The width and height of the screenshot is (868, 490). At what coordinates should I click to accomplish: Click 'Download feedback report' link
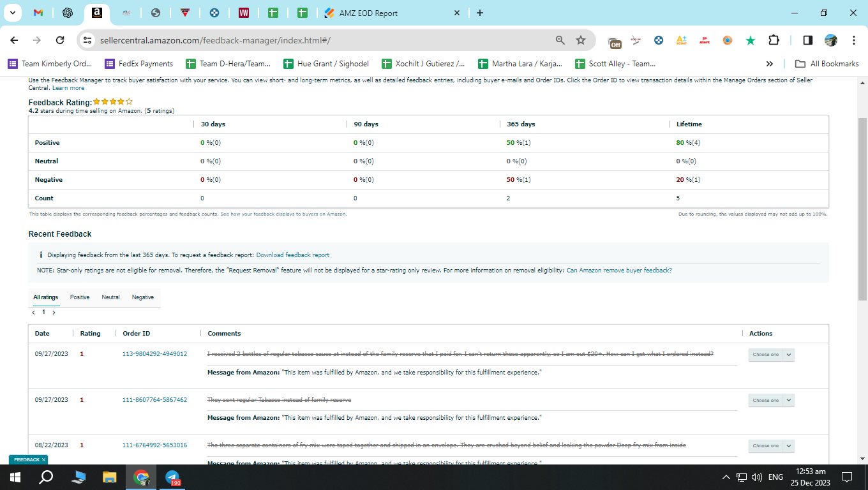[x=293, y=255]
